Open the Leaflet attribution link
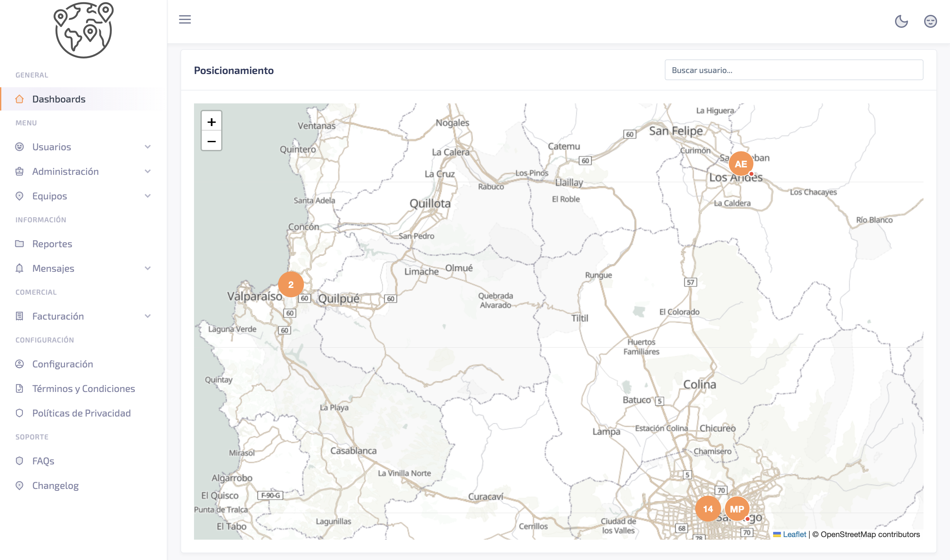 (x=794, y=534)
